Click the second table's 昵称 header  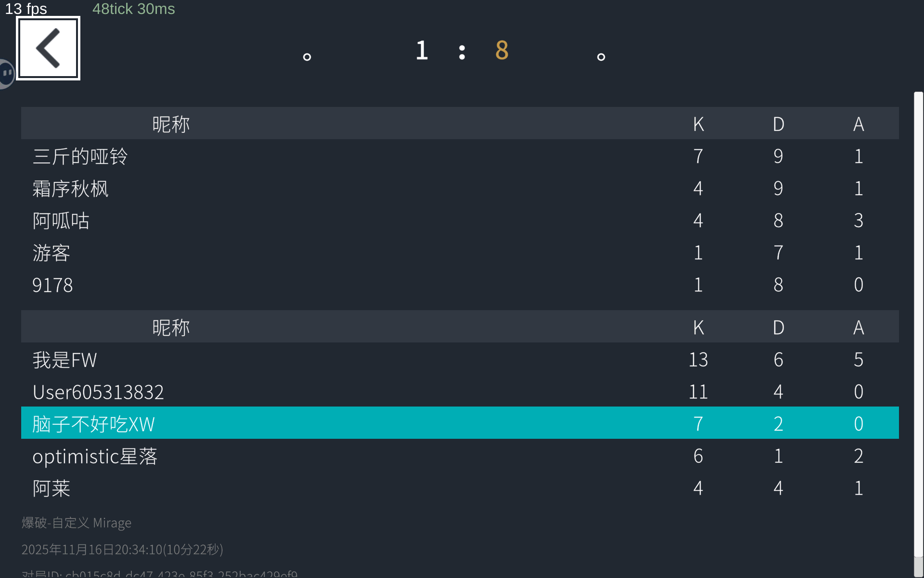171,328
